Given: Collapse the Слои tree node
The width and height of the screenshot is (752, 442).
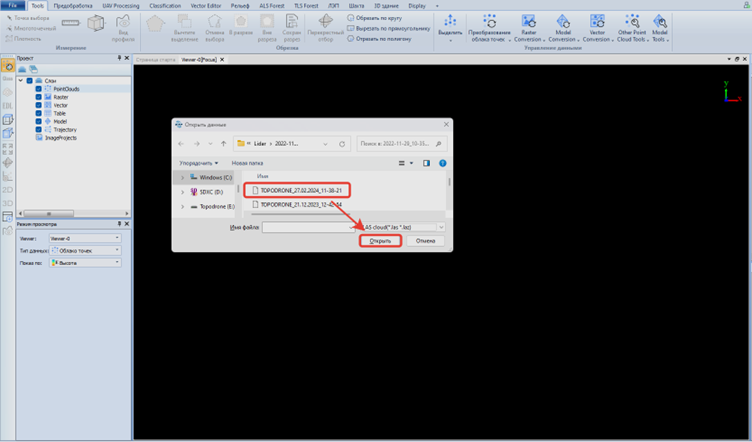Looking at the screenshot, I should tap(21, 81).
